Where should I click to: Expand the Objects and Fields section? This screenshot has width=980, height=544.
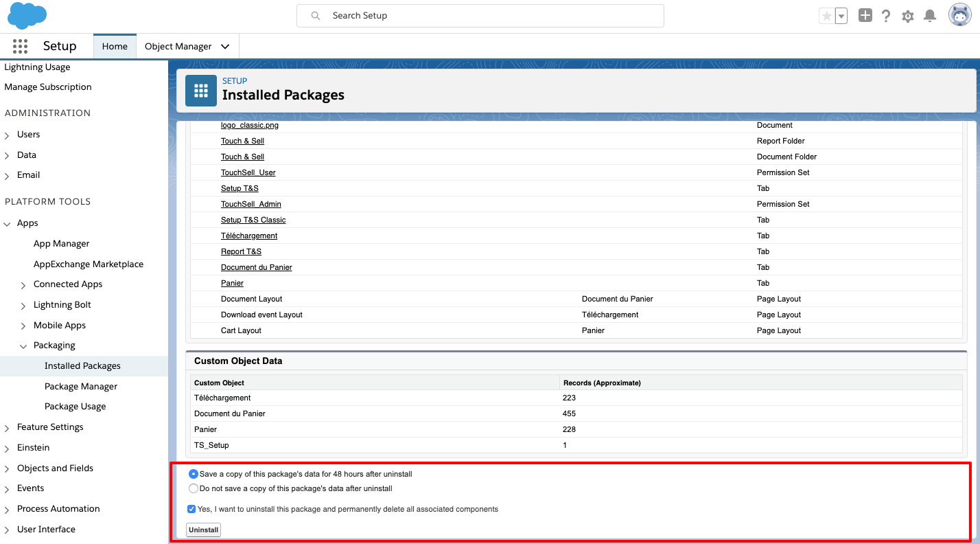click(x=7, y=469)
